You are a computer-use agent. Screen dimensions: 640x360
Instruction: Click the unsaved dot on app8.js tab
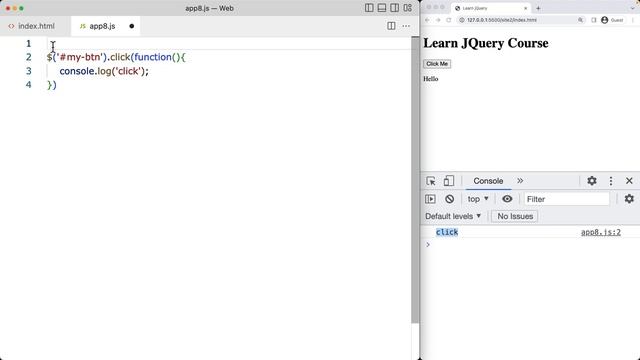(131, 26)
